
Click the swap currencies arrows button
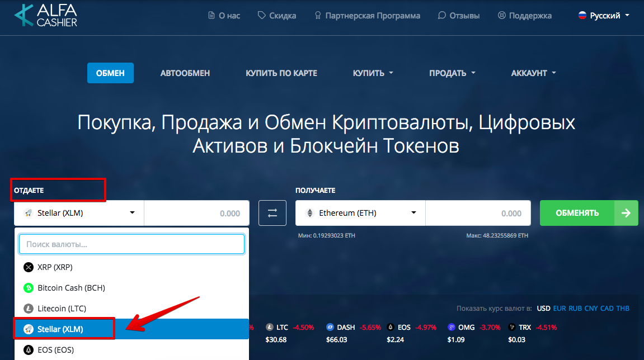point(272,213)
